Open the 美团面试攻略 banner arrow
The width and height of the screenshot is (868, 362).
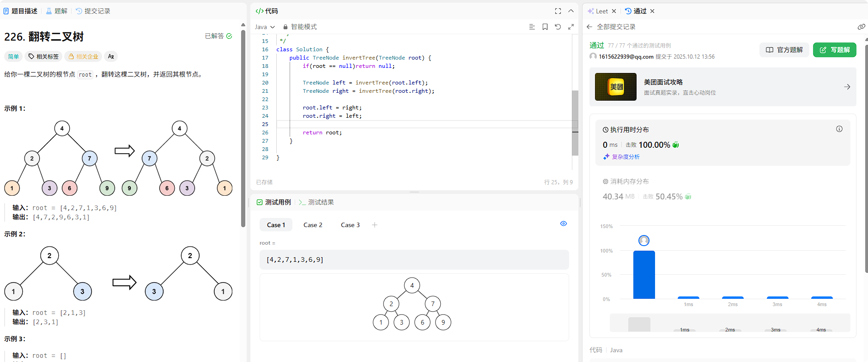pos(847,87)
